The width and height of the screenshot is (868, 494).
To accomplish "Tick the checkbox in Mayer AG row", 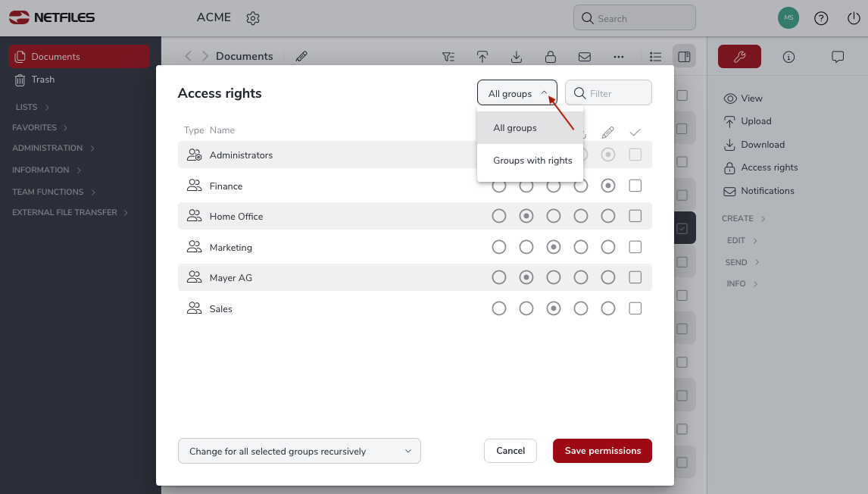I will pyautogui.click(x=635, y=277).
